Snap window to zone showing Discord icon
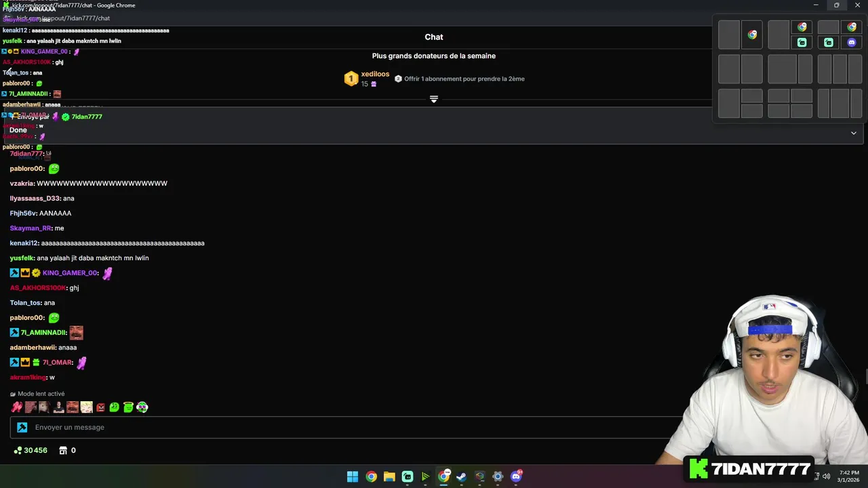868x488 pixels. tap(852, 42)
